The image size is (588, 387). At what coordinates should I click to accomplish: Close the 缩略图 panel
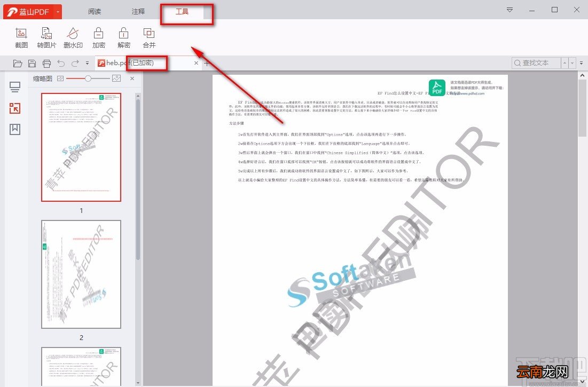pyautogui.click(x=132, y=78)
